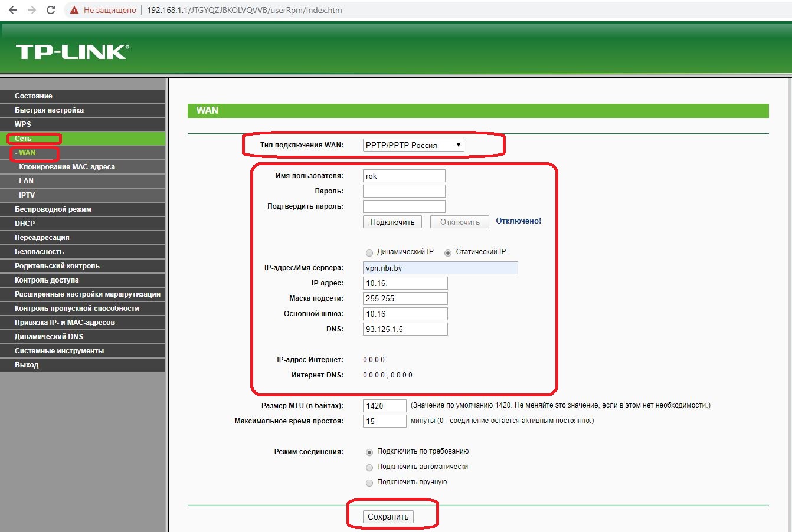
Task: Open Родительский контроль menu item
Action: click(83, 266)
